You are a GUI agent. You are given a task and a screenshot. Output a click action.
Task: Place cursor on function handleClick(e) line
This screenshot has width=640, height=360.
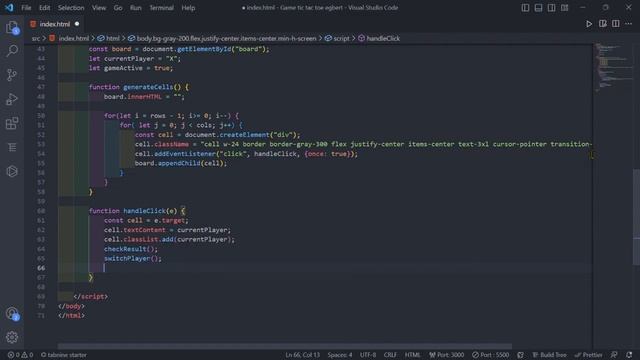[137, 211]
